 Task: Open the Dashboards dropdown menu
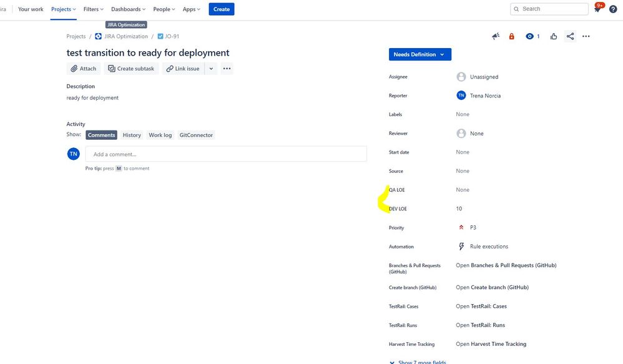pyautogui.click(x=129, y=9)
